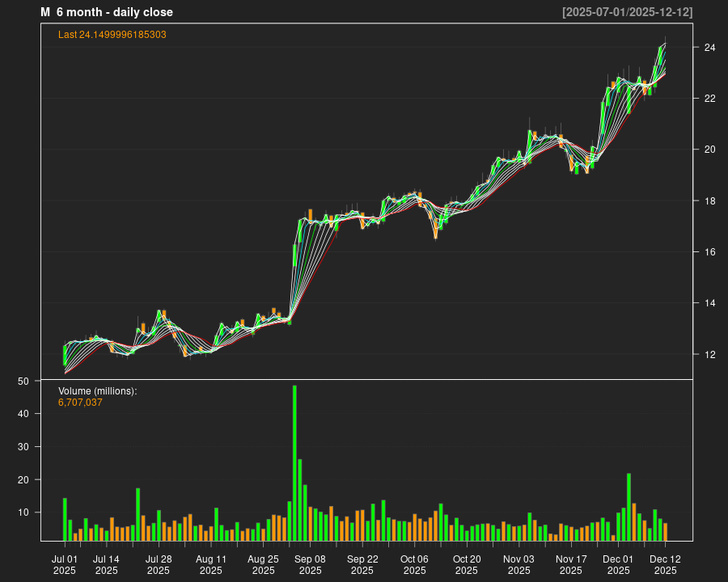Click the Aug 25 2025 x-axis label
The image size is (728, 582).
tap(263, 564)
